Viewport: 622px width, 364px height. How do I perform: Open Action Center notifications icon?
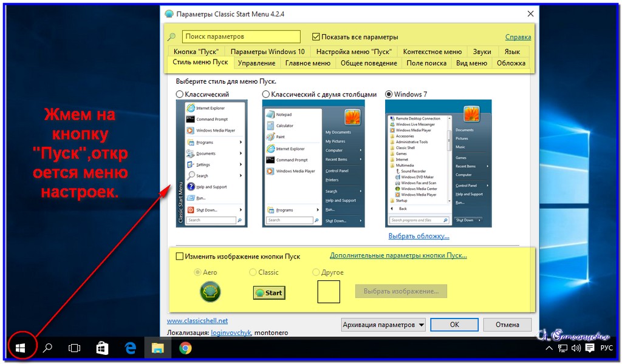(x=590, y=348)
